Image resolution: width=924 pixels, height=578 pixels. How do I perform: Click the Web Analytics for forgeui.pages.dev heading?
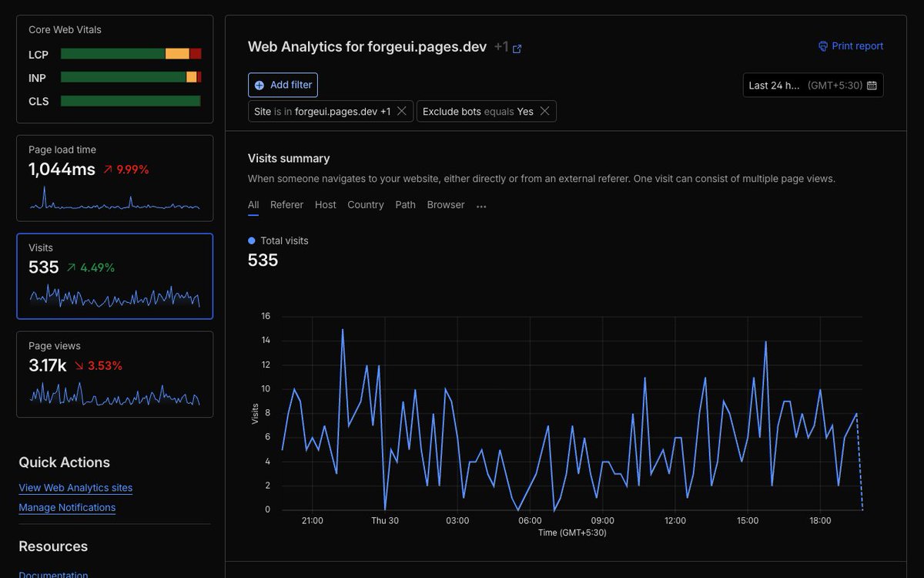point(367,47)
